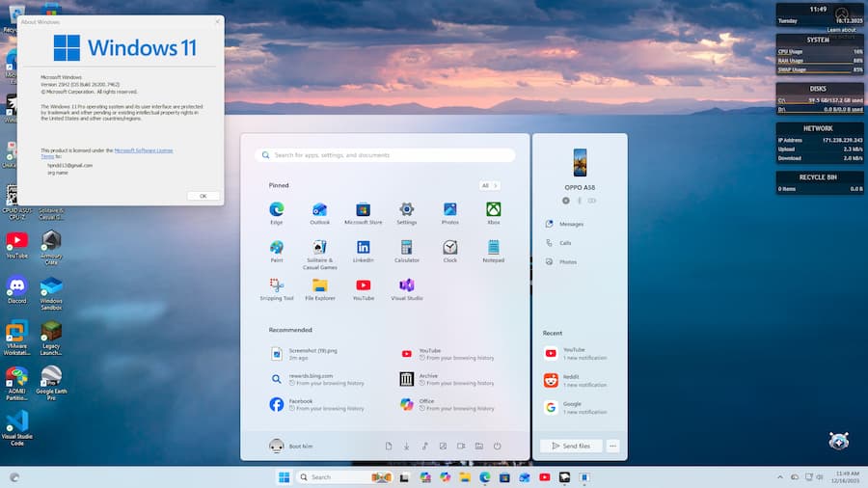The image size is (868, 488).
Task: Open the Microsoft Software License Terms link
Action: click(x=143, y=150)
